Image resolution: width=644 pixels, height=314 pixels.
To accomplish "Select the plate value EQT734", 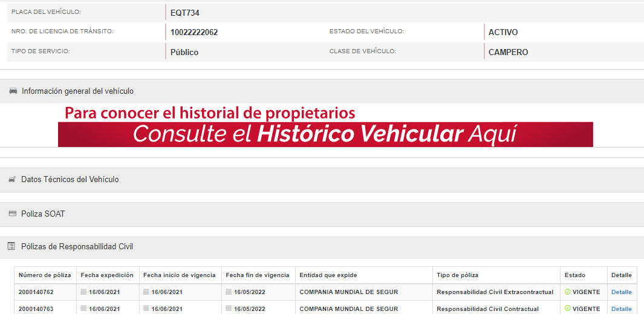I will (x=185, y=13).
